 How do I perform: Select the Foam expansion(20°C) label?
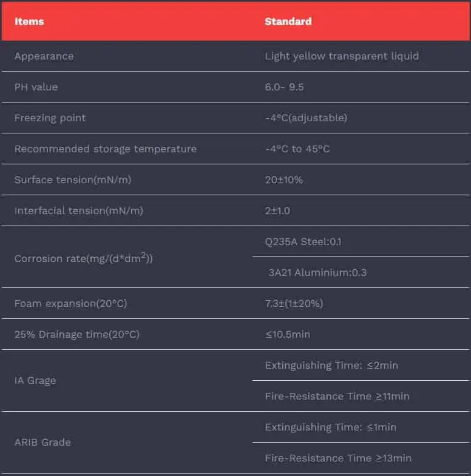(x=70, y=303)
